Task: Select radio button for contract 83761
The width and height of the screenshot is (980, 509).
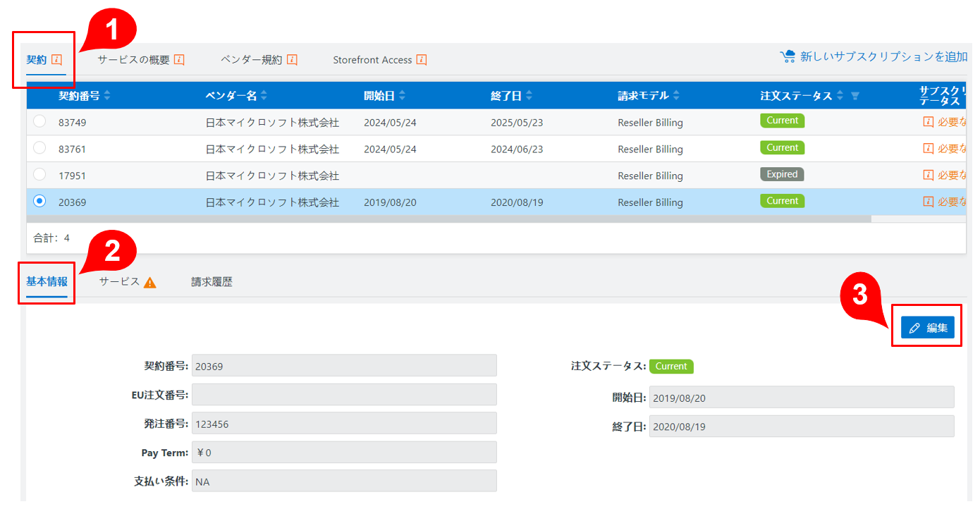Action: click(x=39, y=148)
